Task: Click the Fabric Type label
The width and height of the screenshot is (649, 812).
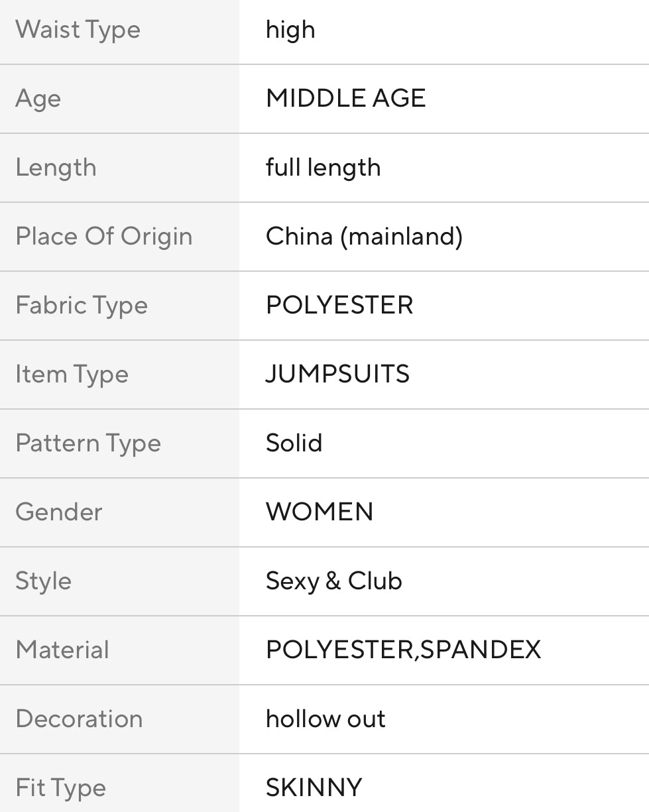Action: coord(82,306)
